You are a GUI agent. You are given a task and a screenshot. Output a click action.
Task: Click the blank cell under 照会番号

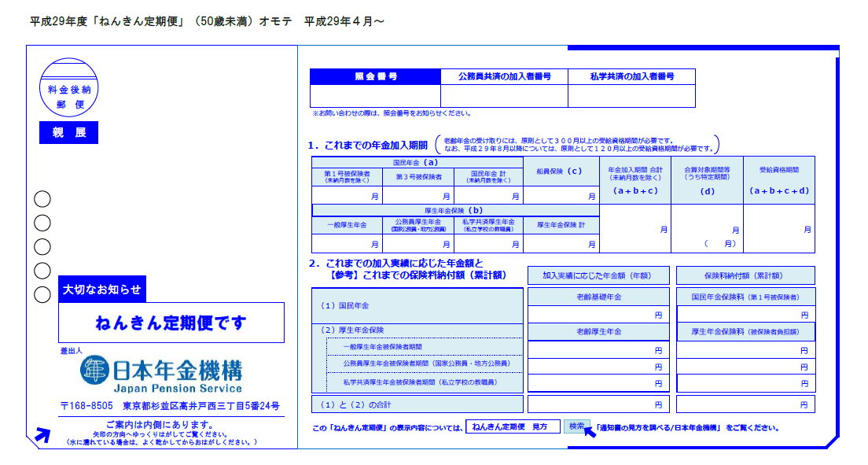375,96
